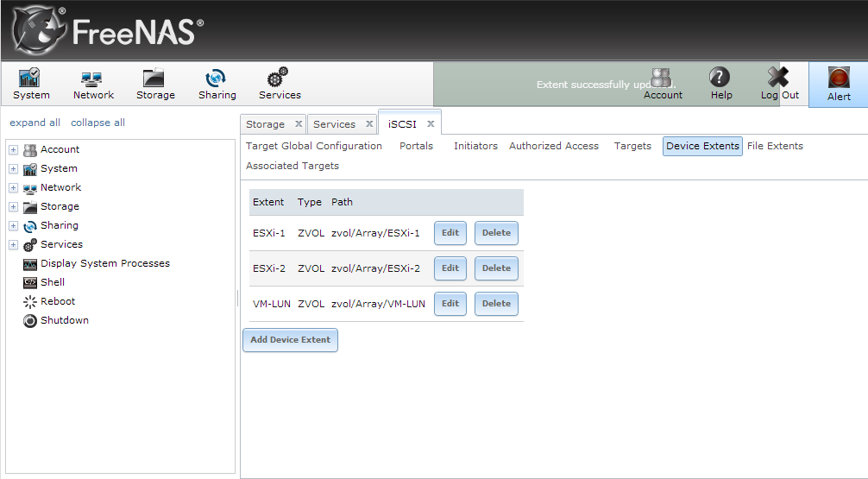Image resolution: width=868 pixels, height=479 pixels.
Task: Select Sharing icon in the tree
Action: [30, 226]
